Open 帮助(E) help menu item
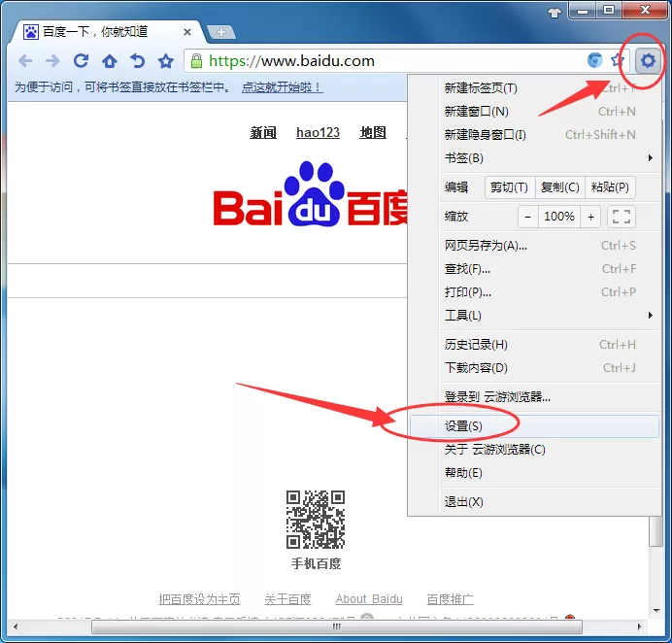The width and height of the screenshot is (672, 643). point(534,473)
